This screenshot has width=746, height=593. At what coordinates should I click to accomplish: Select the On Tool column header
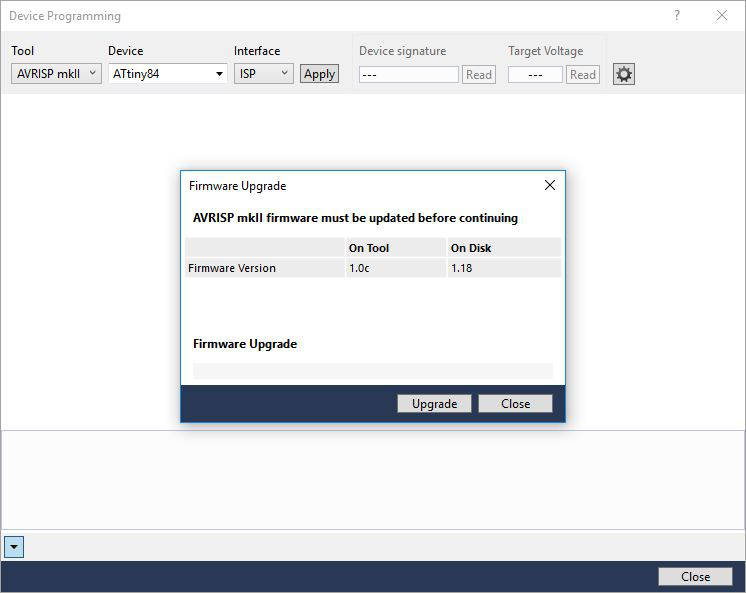395,248
